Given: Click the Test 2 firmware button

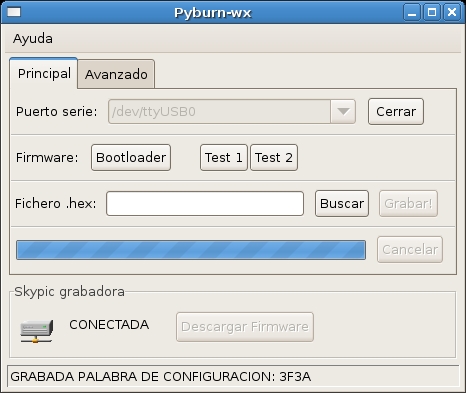Looking at the screenshot, I should tap(274, 157).
